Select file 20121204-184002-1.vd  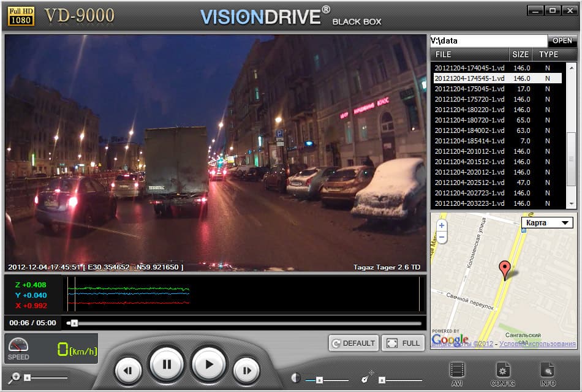tap(497, 130)
